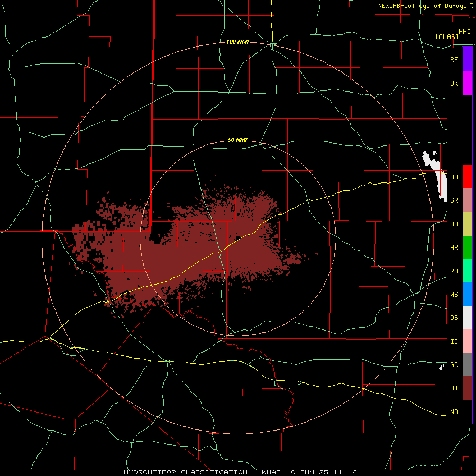Click the RF purple legend swatch
Screen dimensions: 476x476
tap(467, 59)
